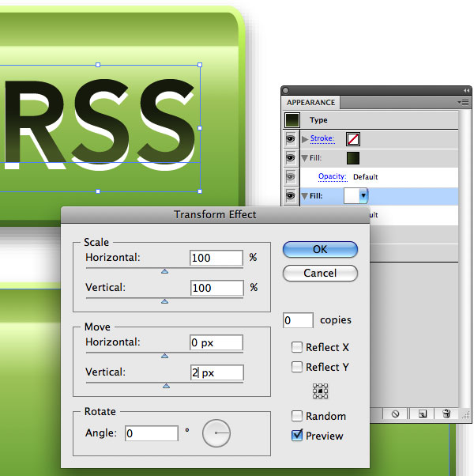This screenshot has width=474, height=476.
Task: Click the Scale Vertical slider handle
Action: pyautogui.click(x=164, y=301)
